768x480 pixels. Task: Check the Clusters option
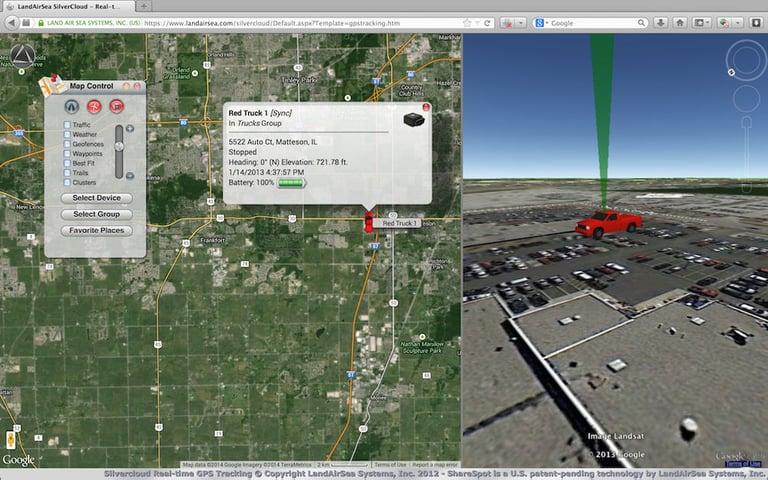67,182
